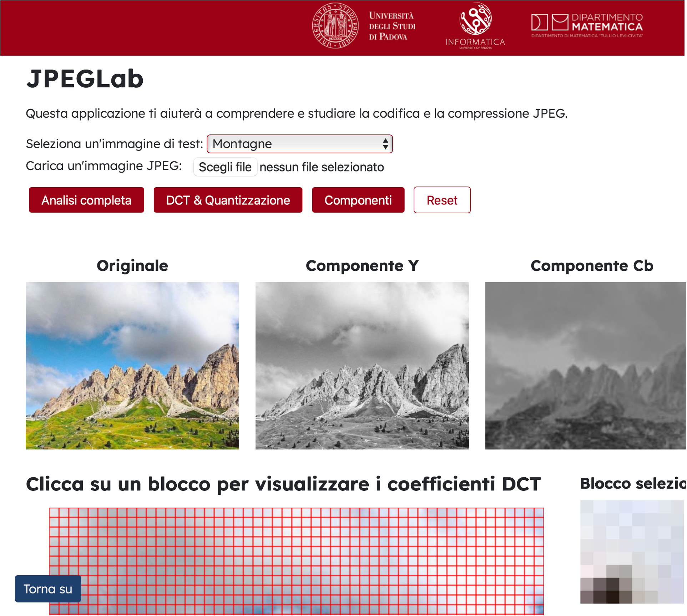687x616 pixels.
Task: Click the 'nessun file selezionato' text
Action: [322, 167]
